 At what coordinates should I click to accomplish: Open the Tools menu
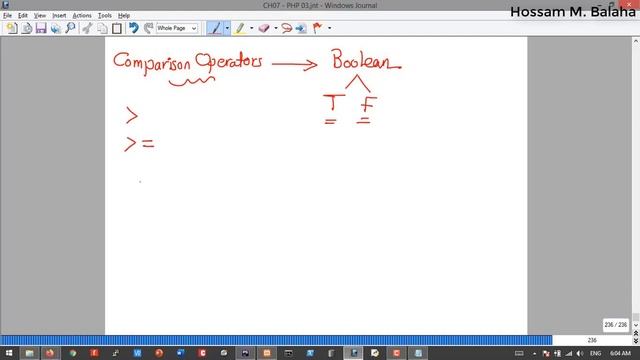tap(104, 16)
